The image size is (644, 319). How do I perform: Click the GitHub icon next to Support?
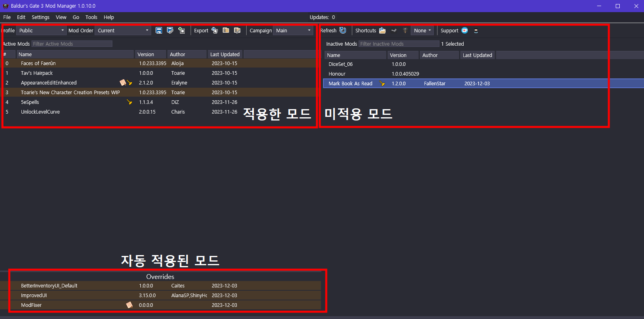pyautogui.click(x=476, y=31)
